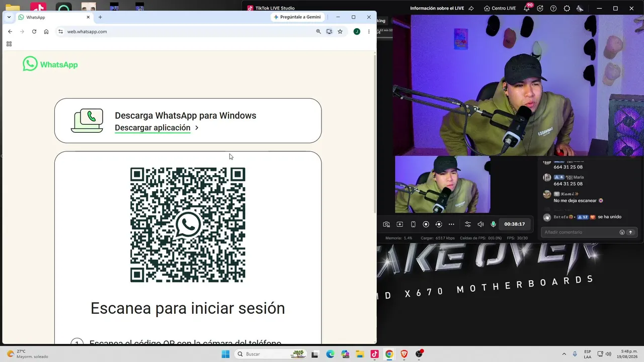Close the WhatsApp browser tab
Image resolution: width=644 pixels, height=362 pixels.
coord(89,17)
